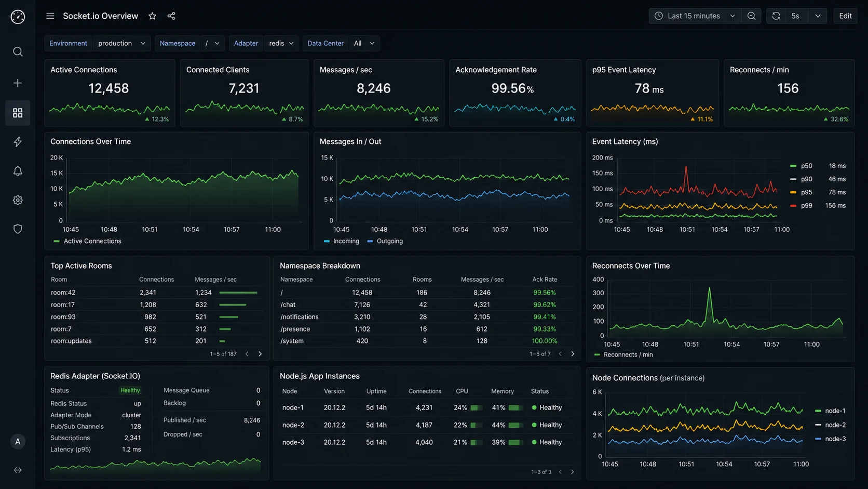Open the settings gear in sidebar
868x489 pixels.
pos(18,200)
